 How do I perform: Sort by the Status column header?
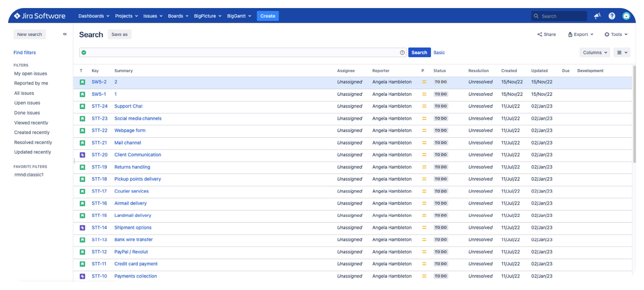coord(439,71)
